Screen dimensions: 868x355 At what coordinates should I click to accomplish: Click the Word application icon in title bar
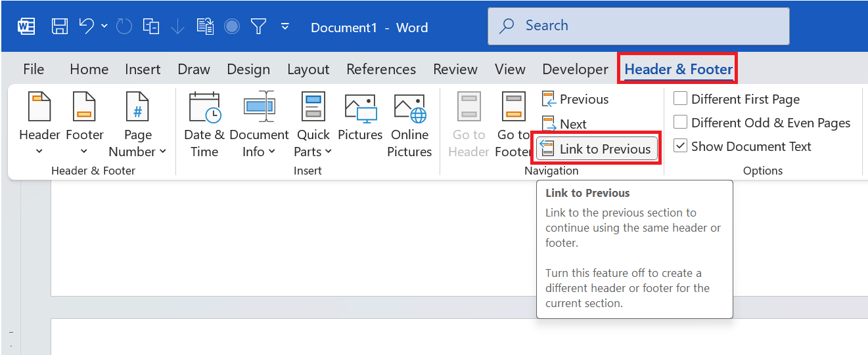tap(26, 27)
